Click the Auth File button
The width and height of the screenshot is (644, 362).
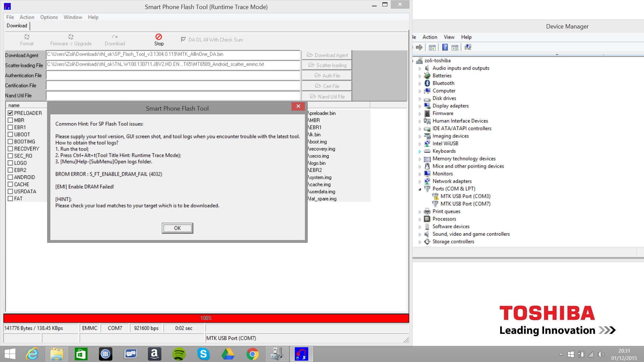[327, 76]
